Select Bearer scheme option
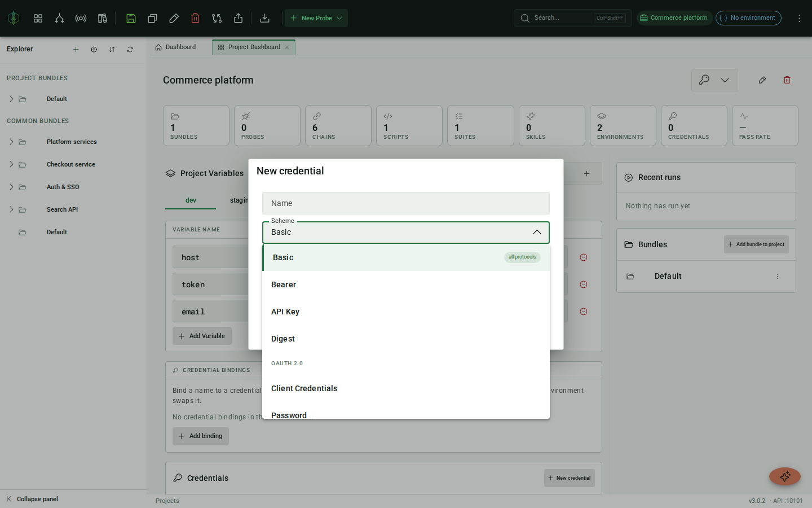Viewport: 812px width, 508px height. click(x=406, y=284)
